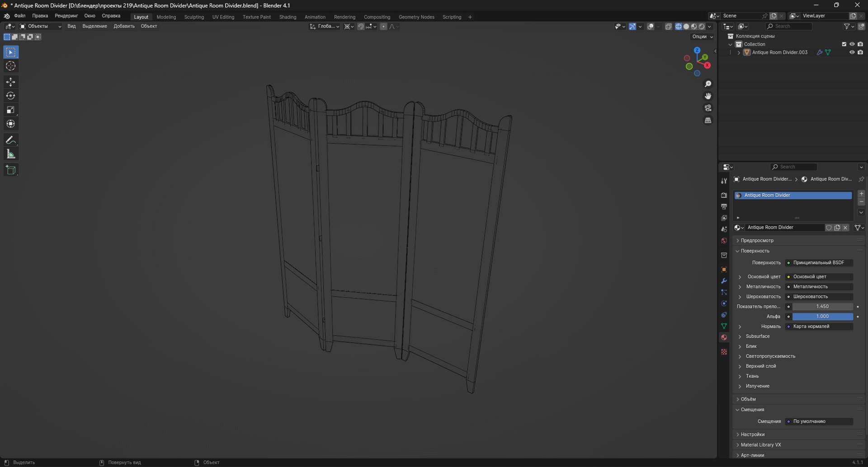Select the Add Cube tool

(11, 170)
